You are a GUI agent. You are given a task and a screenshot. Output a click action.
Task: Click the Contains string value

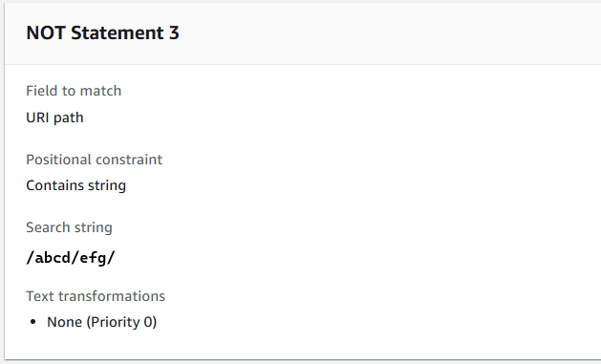(x=75, y=185)
